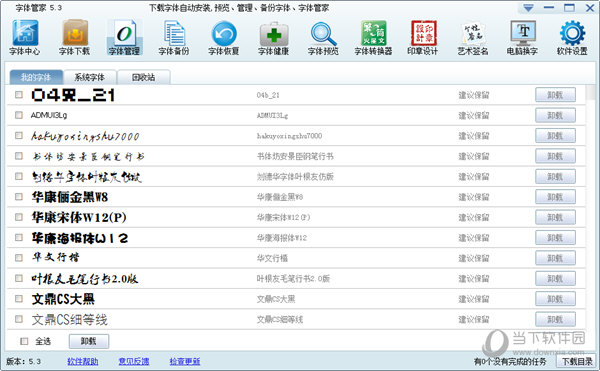Tick the 华康俪金黑W8 checkbox

tap(19, 197)
